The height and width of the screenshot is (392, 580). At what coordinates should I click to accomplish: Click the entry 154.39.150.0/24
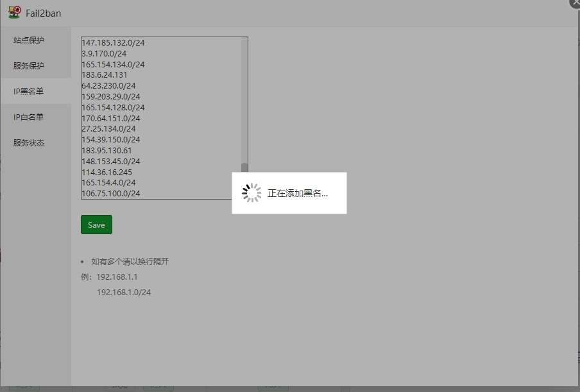[110, 139]
